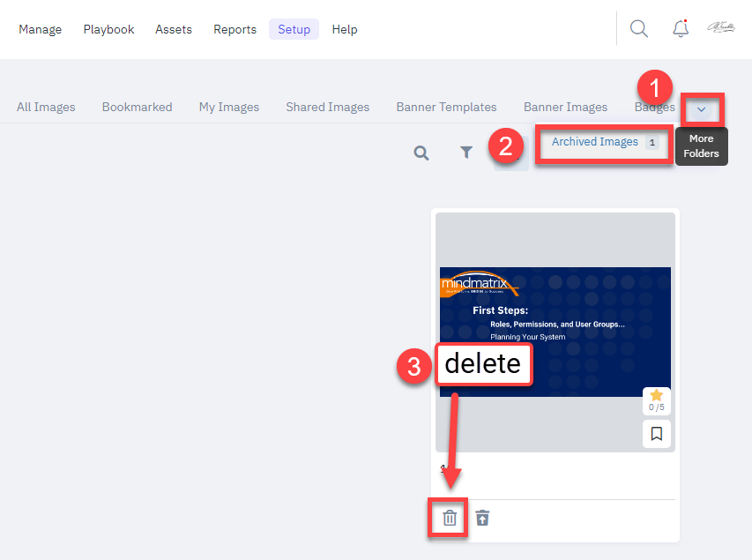Open the All Images tab
The height and width of the screenshot is (560, 752).
[x=46, y=107]
